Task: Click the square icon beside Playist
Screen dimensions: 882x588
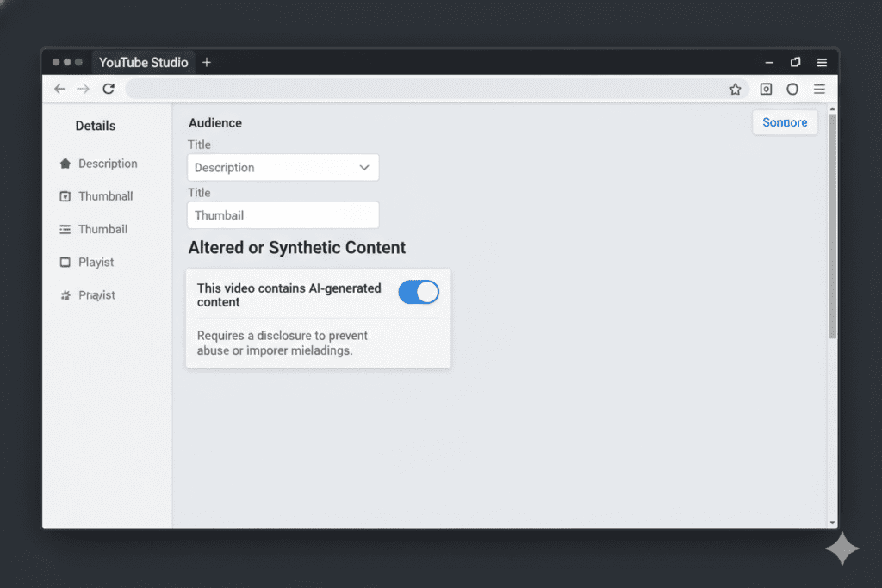Action: [65, 262]
